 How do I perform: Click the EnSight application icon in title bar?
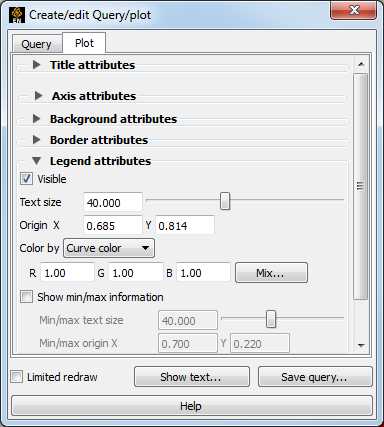(17, 15)
